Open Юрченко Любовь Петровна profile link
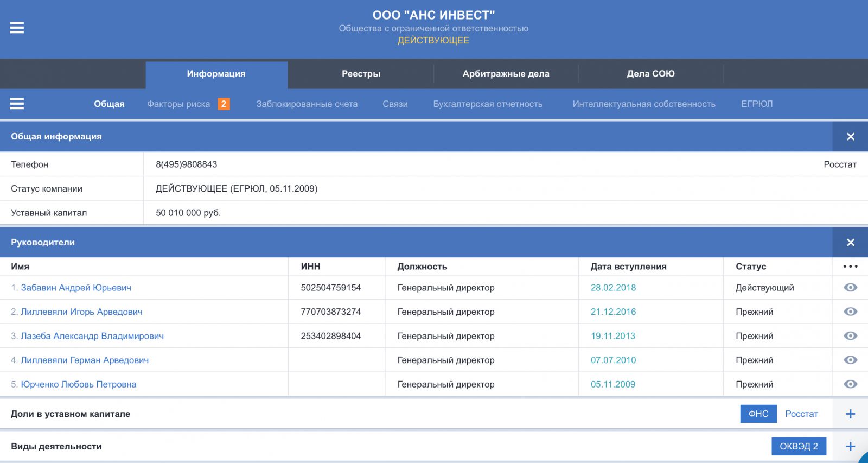Image resolution: width=868 pixels, height=463 pixels. click(x=79, y=384)
